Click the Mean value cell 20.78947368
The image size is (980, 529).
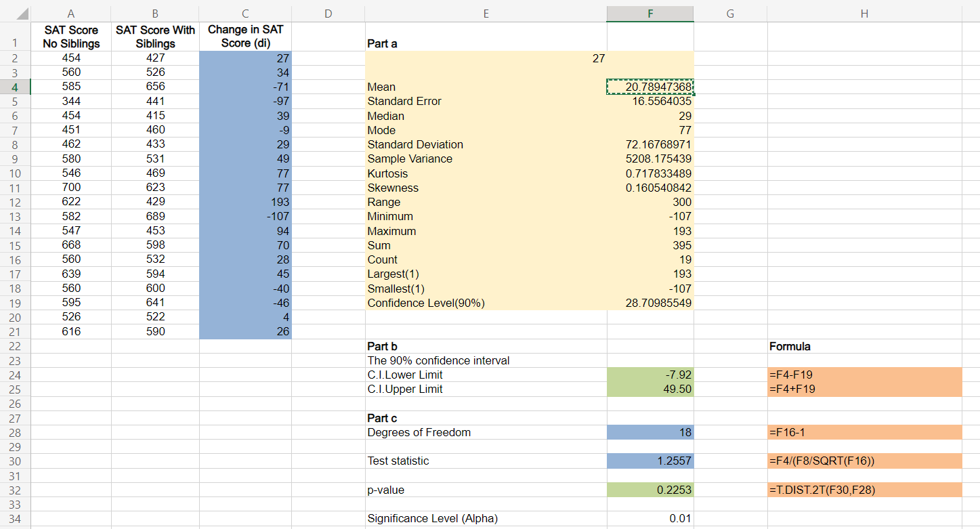click(650, 87)
